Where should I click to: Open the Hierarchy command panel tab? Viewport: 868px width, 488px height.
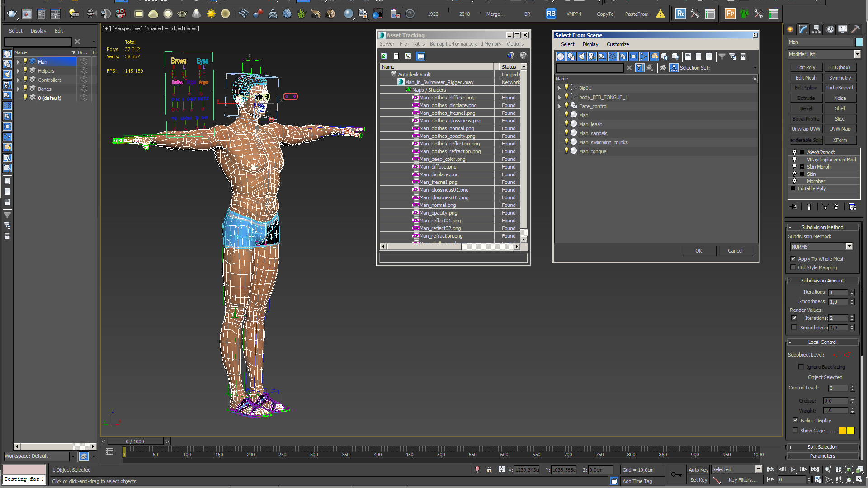(x=816, y=29)
